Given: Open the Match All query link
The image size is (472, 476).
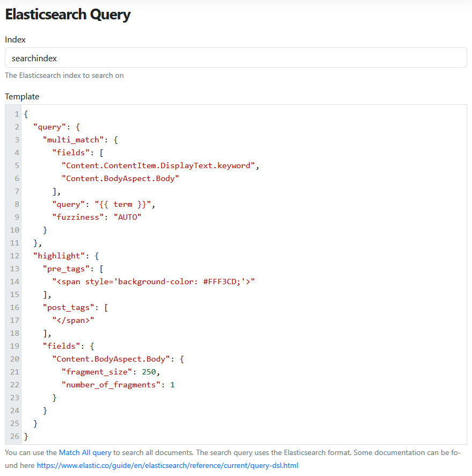Looking at the screenshot, I should (85, 453).
